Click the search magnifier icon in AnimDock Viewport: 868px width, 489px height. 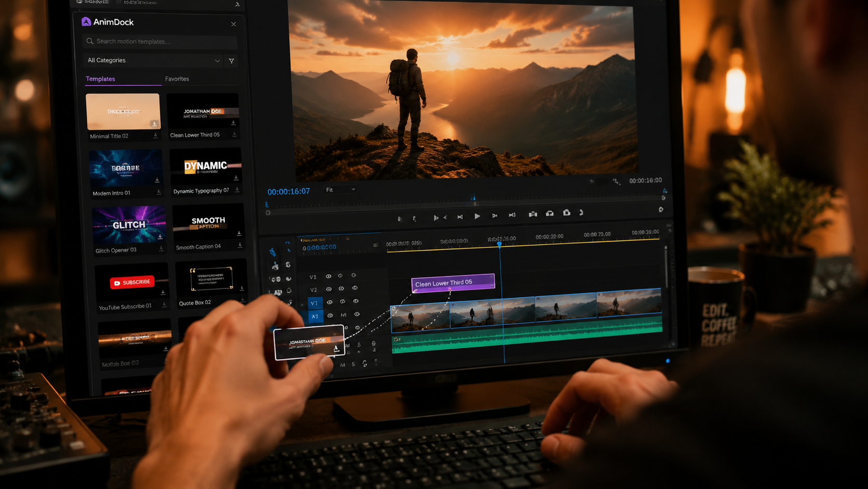click(x=90, y=41)
